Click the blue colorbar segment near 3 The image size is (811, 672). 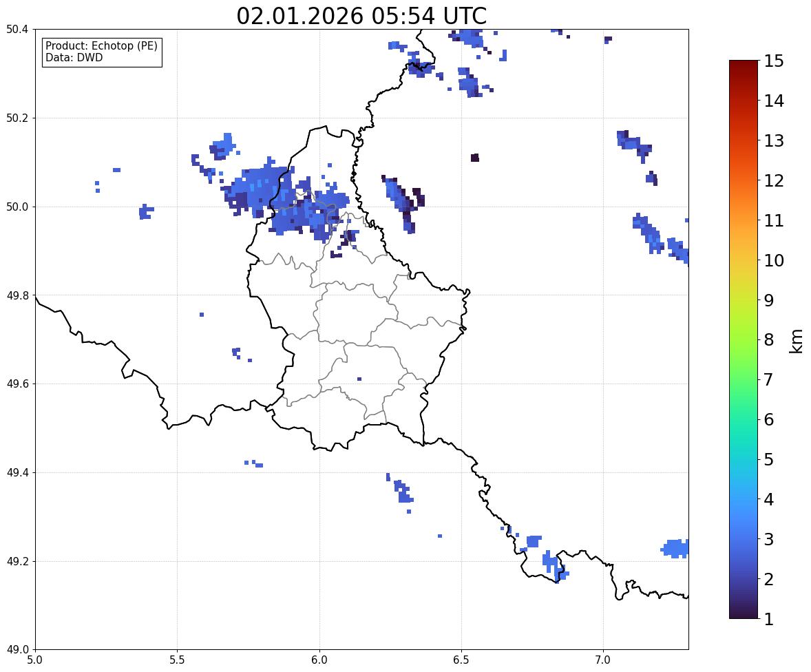coord(744,539)
